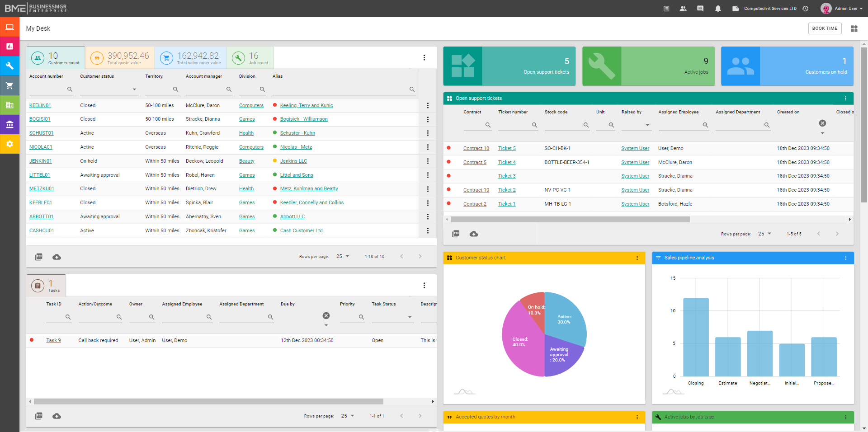The width and height of the screenshot is (868, 432).
Task: Open Ticket 5 from support tickets
Action: 506,148
